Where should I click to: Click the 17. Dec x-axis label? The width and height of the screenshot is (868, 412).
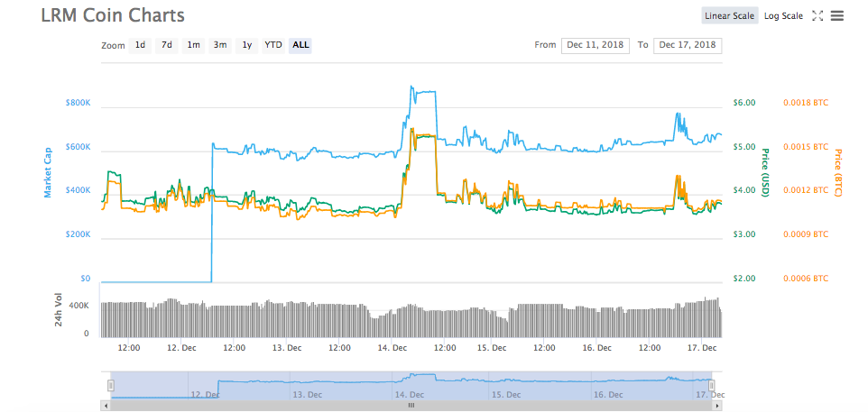tap(702, 348)
